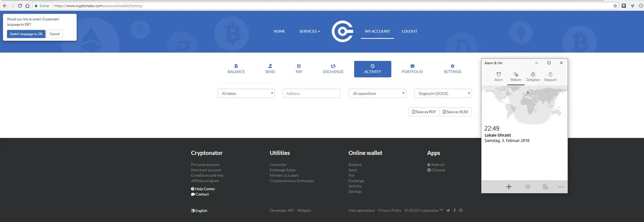Click the plus icon to add a clock

coord(509,187)
